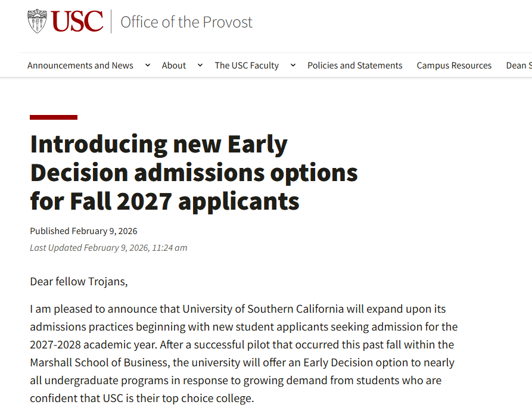This screenshot has height=411, width=532.
Task: Open the Campus Resources link
Action: 454,65
